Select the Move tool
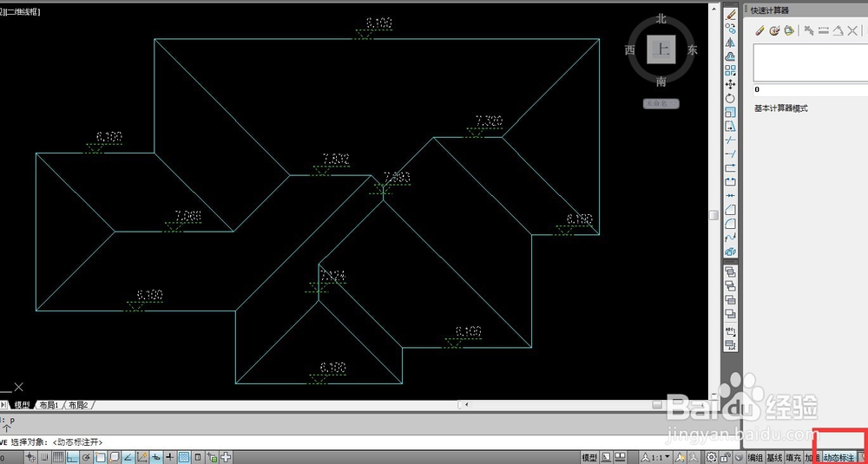868x464 pixels. pos(730,84)
